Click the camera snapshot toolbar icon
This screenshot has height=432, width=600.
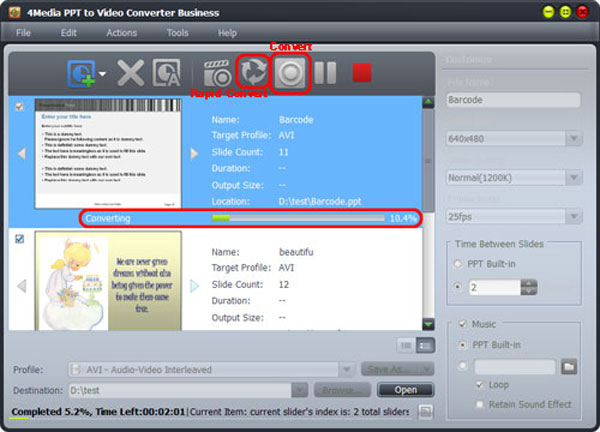click(x=217, y=73)
